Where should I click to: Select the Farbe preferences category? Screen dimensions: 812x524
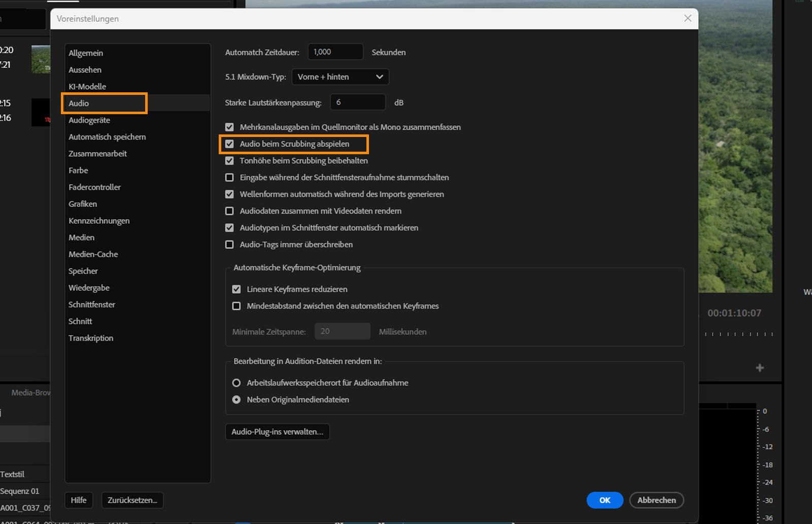point(78,170)
